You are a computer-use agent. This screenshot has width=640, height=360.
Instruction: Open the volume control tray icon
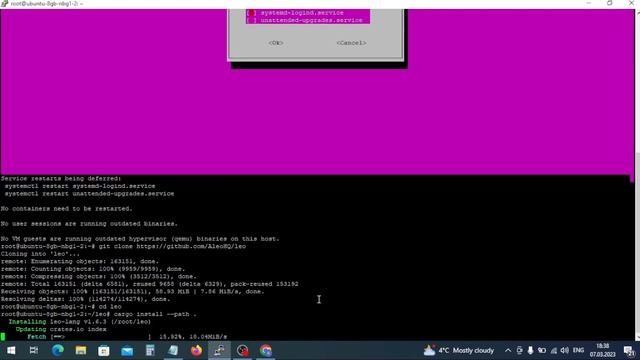point(564,351)
